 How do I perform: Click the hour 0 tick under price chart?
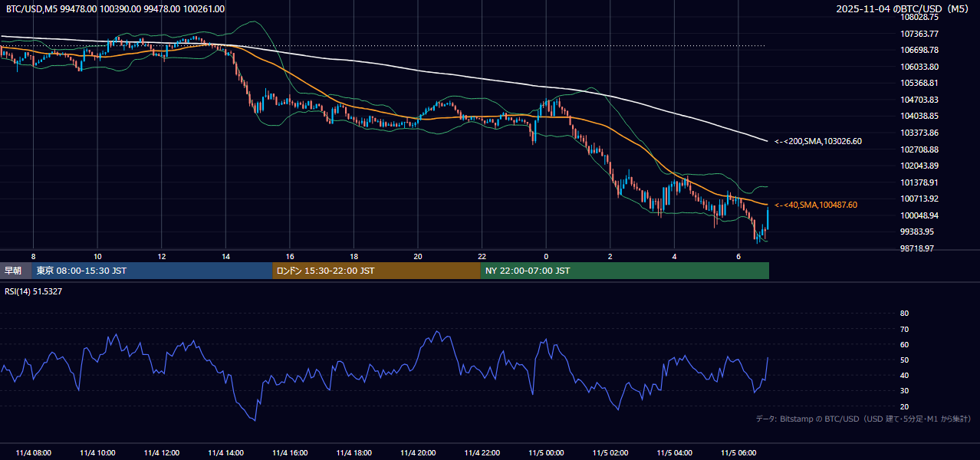tap(546, 256)
